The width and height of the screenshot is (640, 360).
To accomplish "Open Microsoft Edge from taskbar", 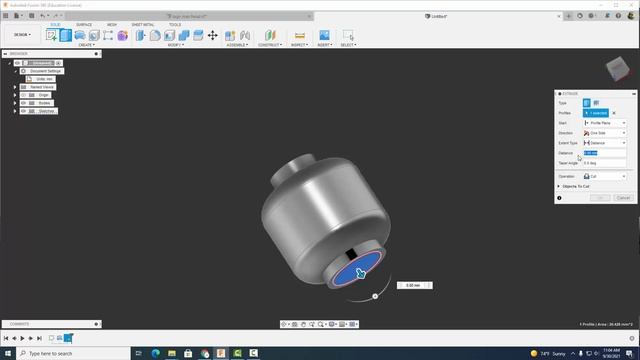I will coord(156,353).
